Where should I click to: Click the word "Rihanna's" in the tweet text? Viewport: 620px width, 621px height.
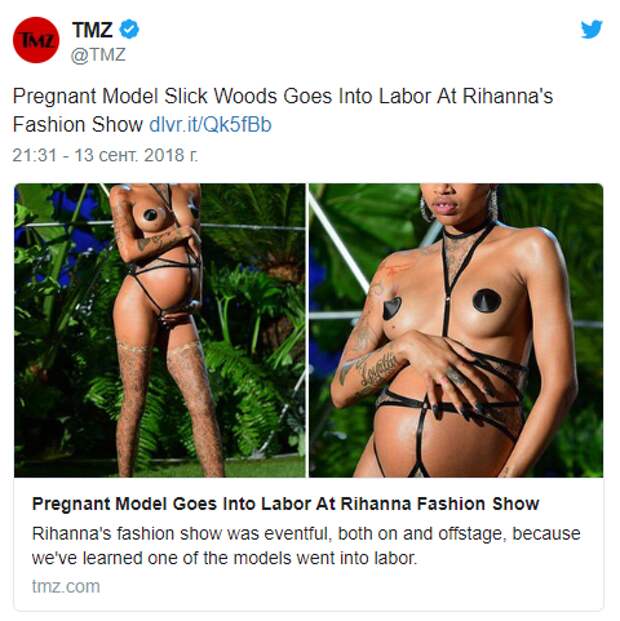click(507, 96)
